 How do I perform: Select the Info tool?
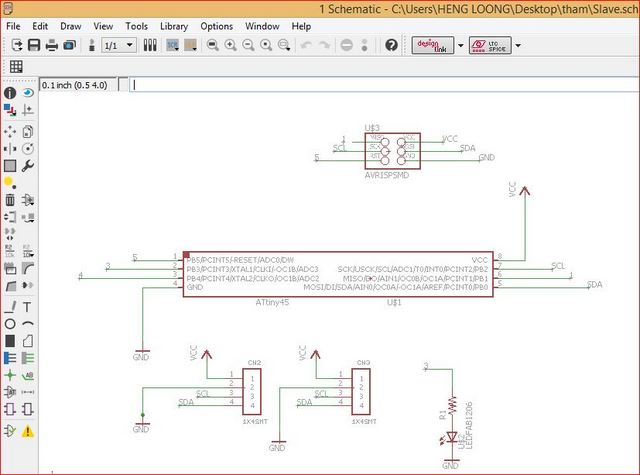(10, 93)
